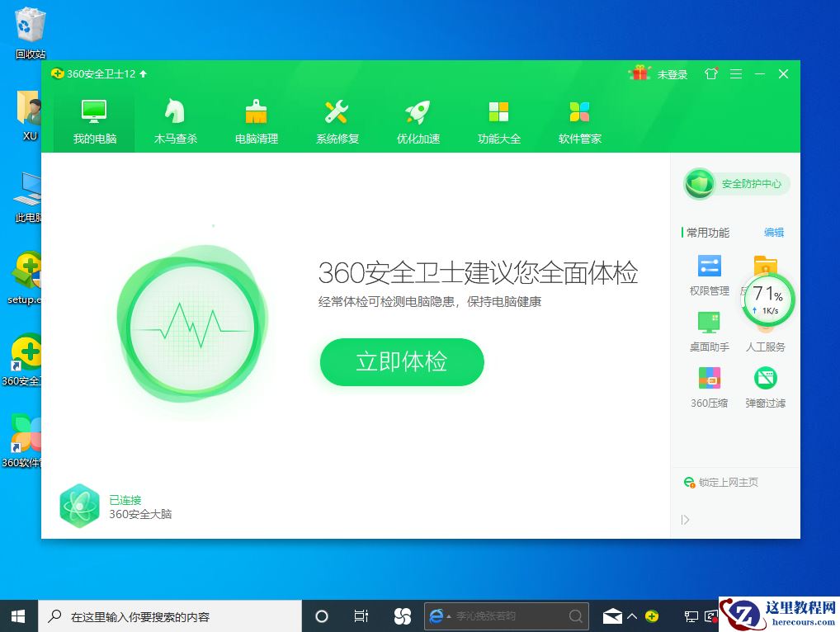The width and height of the screenshot is (840, 632).
Task: Click the 编辑 link to edit common functions
Action: point(774,233)
